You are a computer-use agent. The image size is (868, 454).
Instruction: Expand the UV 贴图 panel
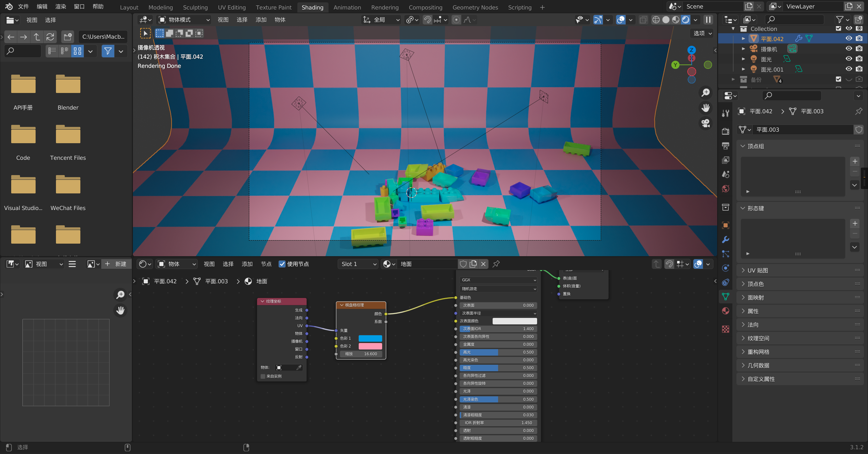pos(800,270)
